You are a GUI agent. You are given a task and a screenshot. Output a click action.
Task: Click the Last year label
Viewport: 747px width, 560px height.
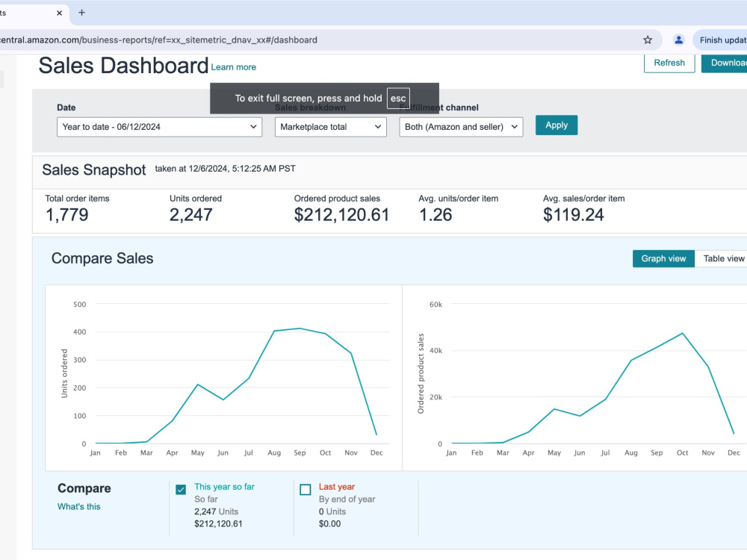click(x=337, y=487)
